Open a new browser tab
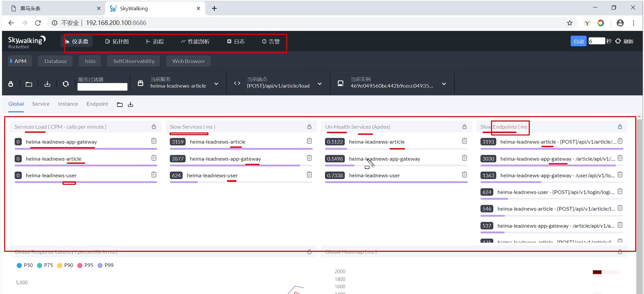The image size is (644, 294). [214, 8]
